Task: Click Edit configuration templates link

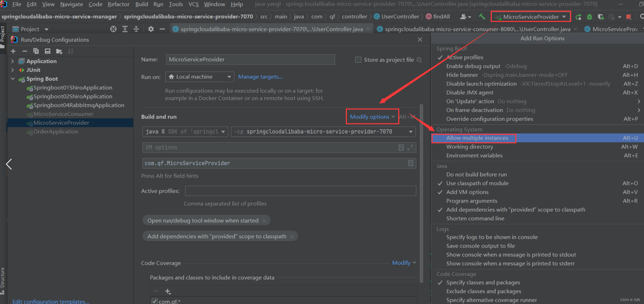Action: pyautogui.click(x=51, y=301)
